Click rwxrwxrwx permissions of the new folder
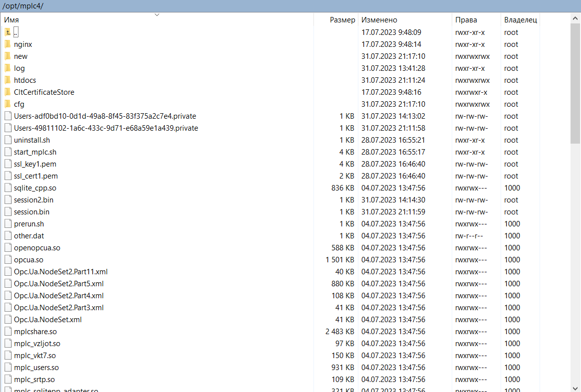 point(472,56)
